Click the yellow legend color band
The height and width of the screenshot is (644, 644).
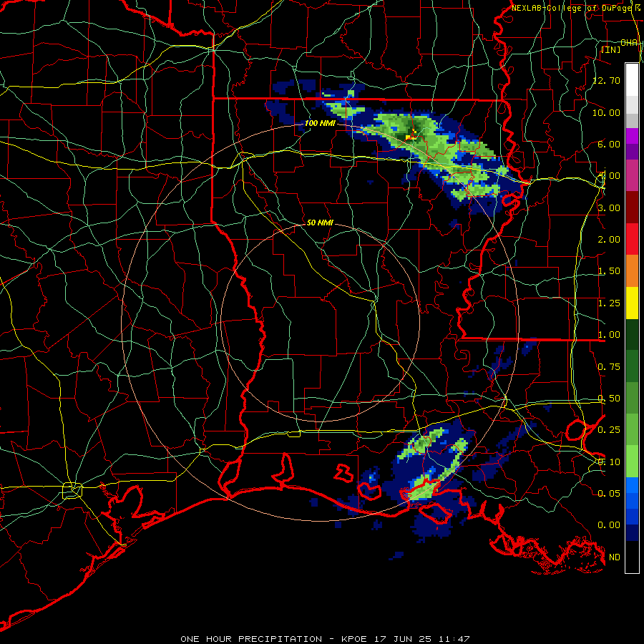pos(632,303)
